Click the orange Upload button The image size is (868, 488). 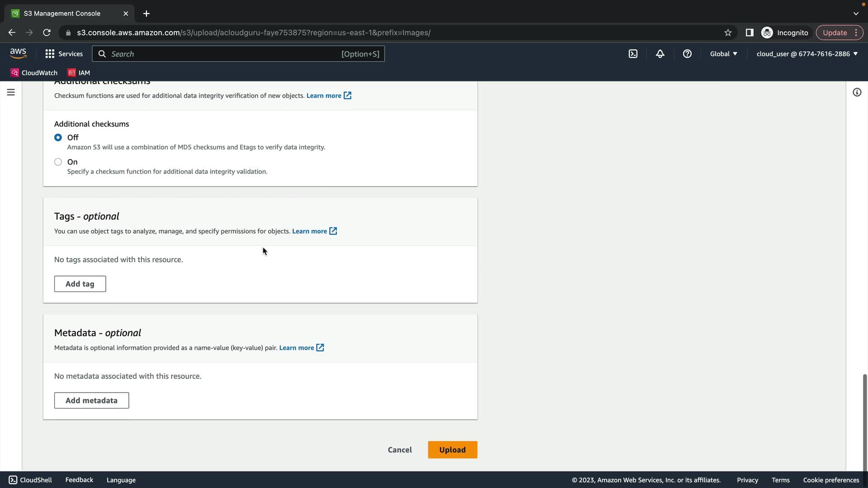coord(452,450)
